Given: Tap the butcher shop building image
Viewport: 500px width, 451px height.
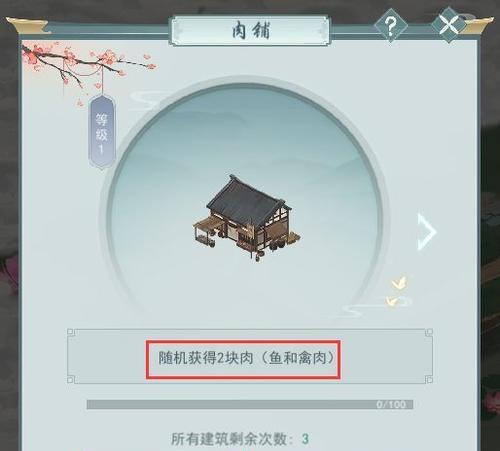Looking at the screenshot, I should tap(247, 218).
